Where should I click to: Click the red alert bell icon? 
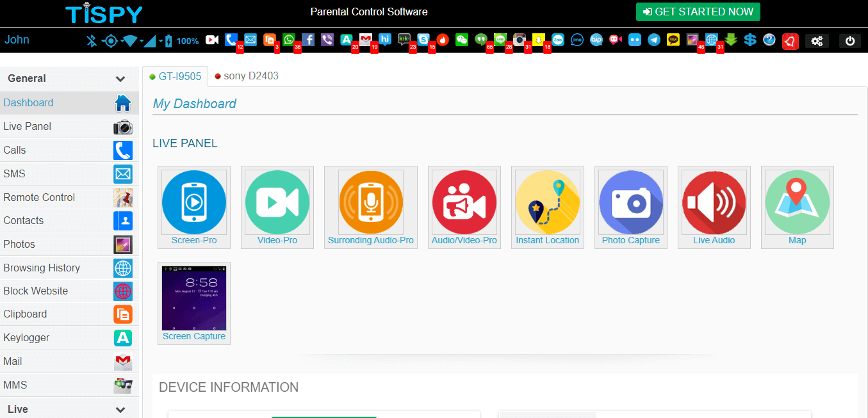pos(790,41)
